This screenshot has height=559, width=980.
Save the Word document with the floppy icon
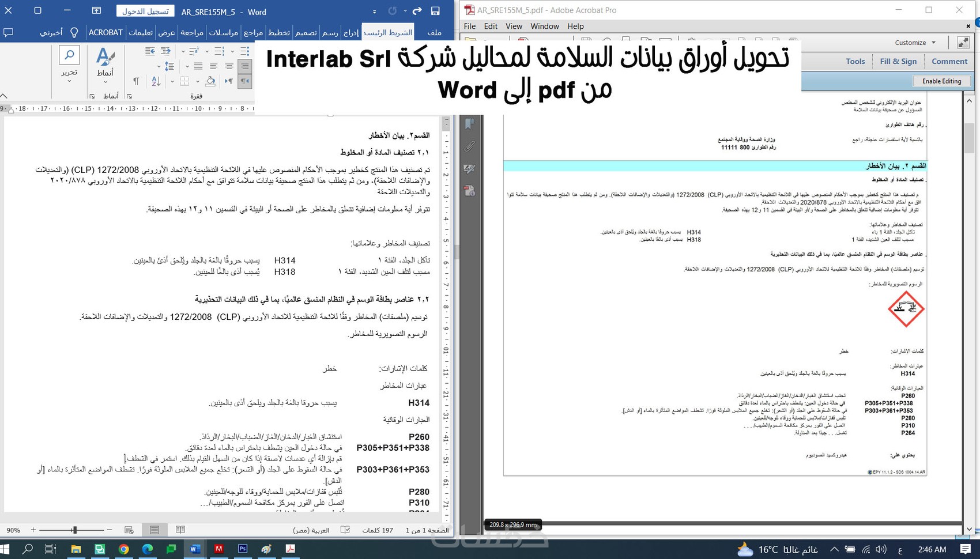point(435,11)
